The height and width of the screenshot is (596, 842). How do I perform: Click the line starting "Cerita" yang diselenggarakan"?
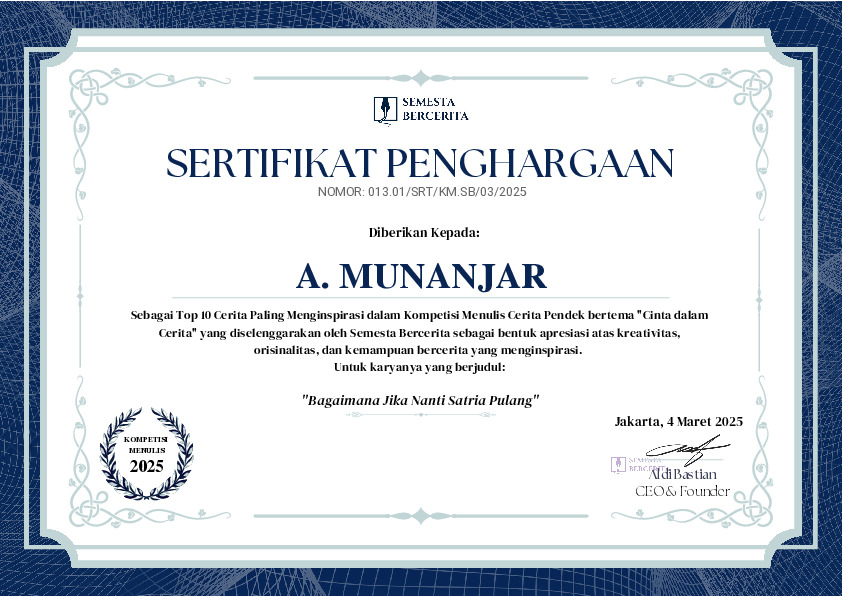[419, 333]
